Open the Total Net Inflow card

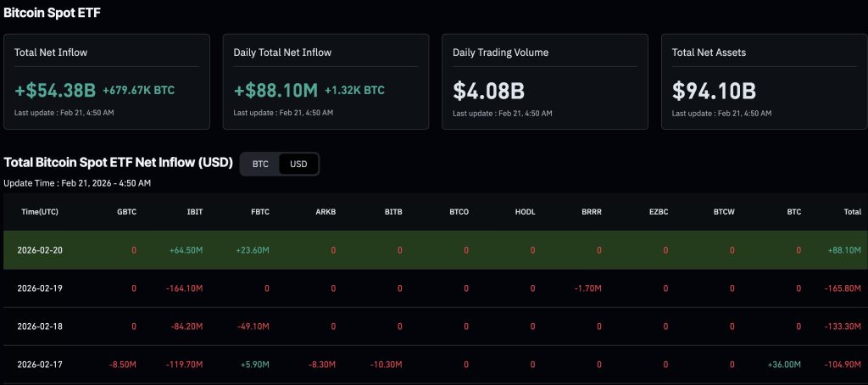107,81
